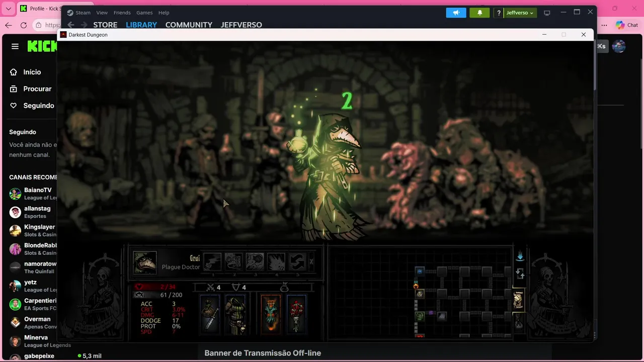Open BaianoTV channel
Image resolution: width=644 pixels, height=362 pixels.
pyautogui.click(x=33, y=194)
